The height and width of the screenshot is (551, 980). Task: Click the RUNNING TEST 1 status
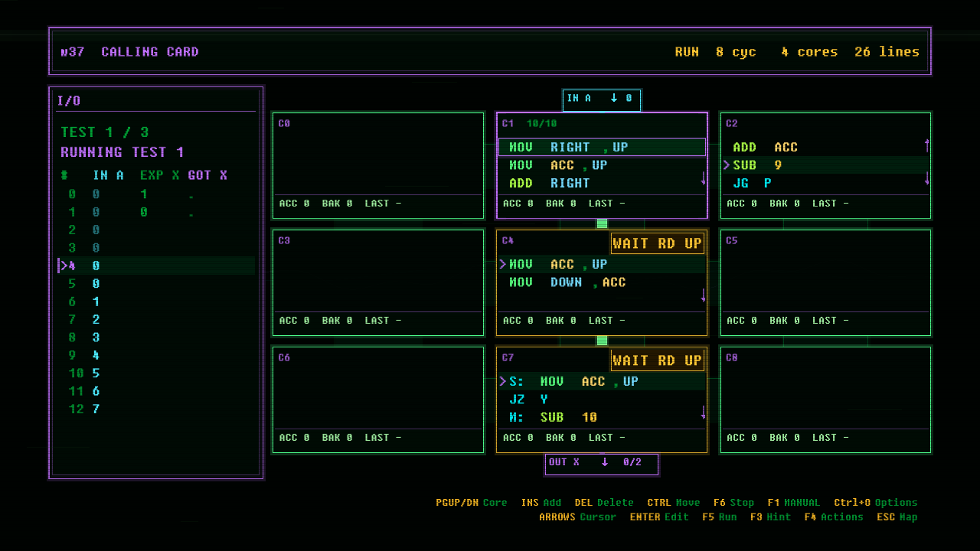pos(122,152)
